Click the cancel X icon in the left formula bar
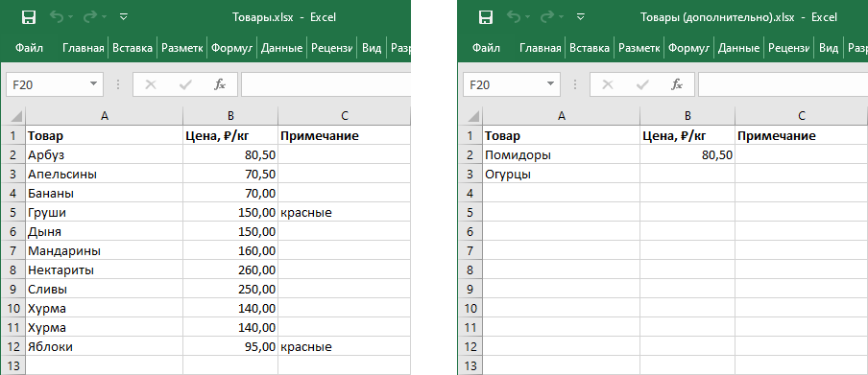This screenshot has width=868, height=375. (x=151, y=84)
